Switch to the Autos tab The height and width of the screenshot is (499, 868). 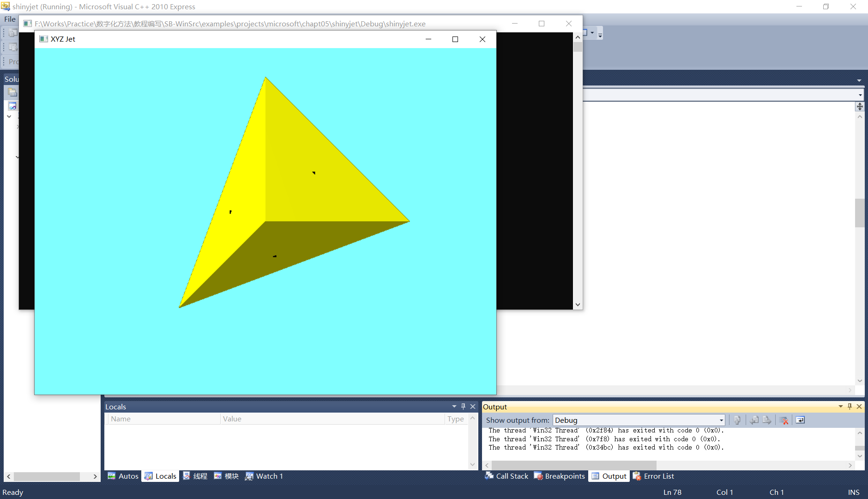[123, 476]
